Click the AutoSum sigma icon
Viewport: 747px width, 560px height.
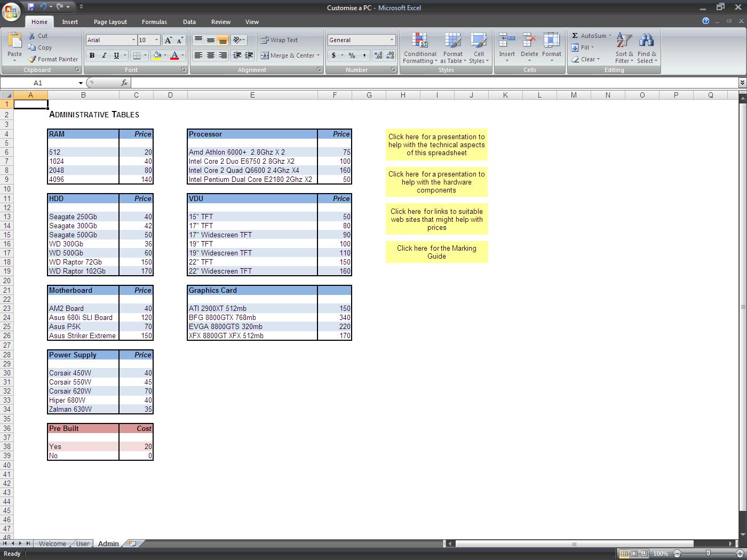coord(575,36)
